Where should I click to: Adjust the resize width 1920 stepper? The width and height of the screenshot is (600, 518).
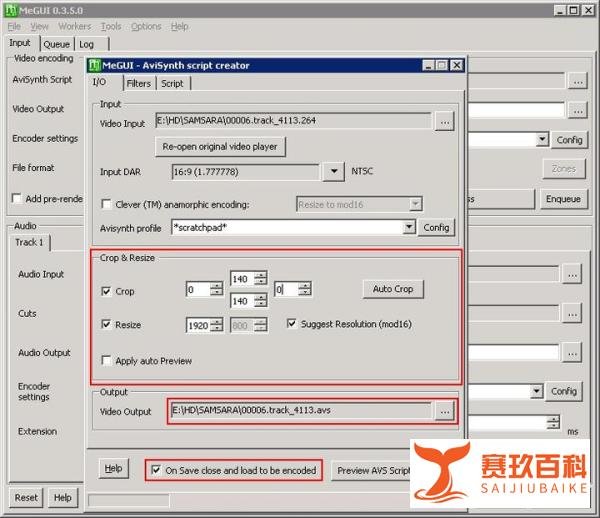[216, 325]
